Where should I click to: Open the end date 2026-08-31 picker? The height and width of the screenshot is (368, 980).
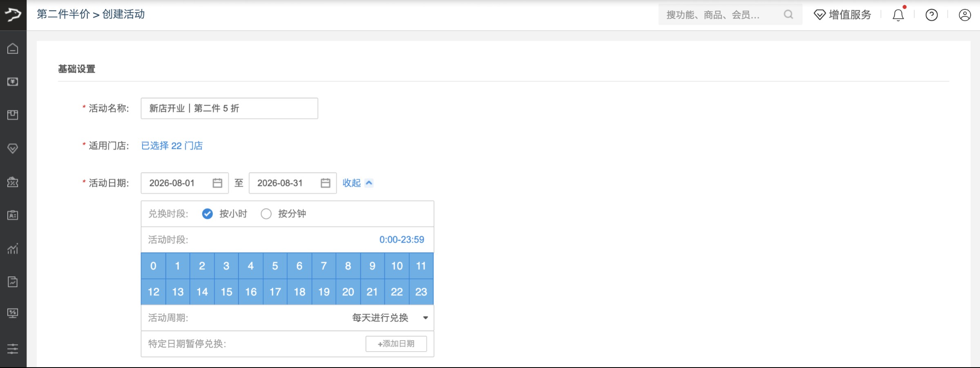tap(292, 183)
